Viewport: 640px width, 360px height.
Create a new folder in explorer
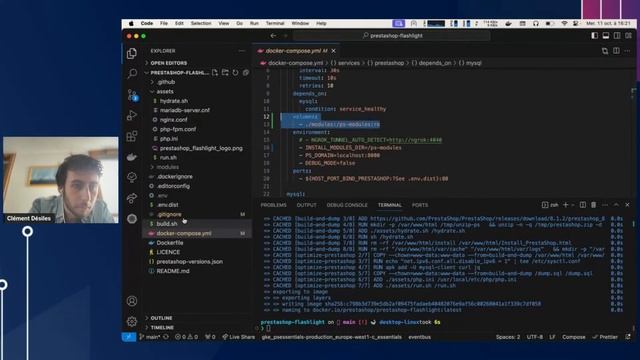225,73
